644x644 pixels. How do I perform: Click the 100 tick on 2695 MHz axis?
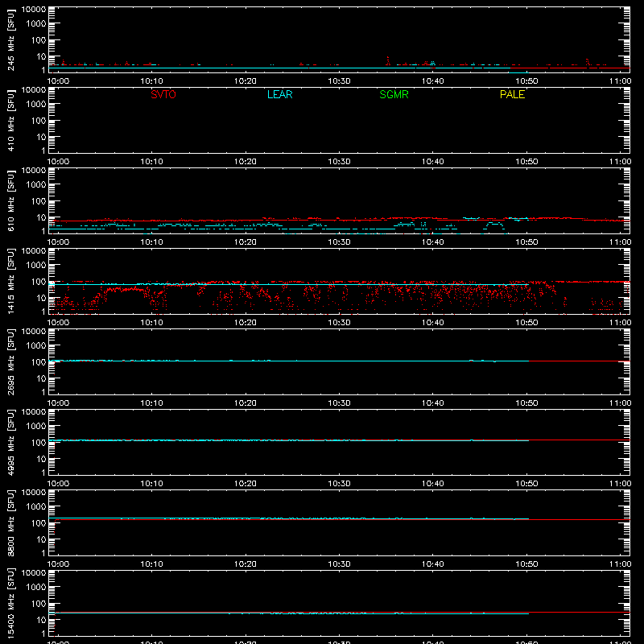[39, 362]
